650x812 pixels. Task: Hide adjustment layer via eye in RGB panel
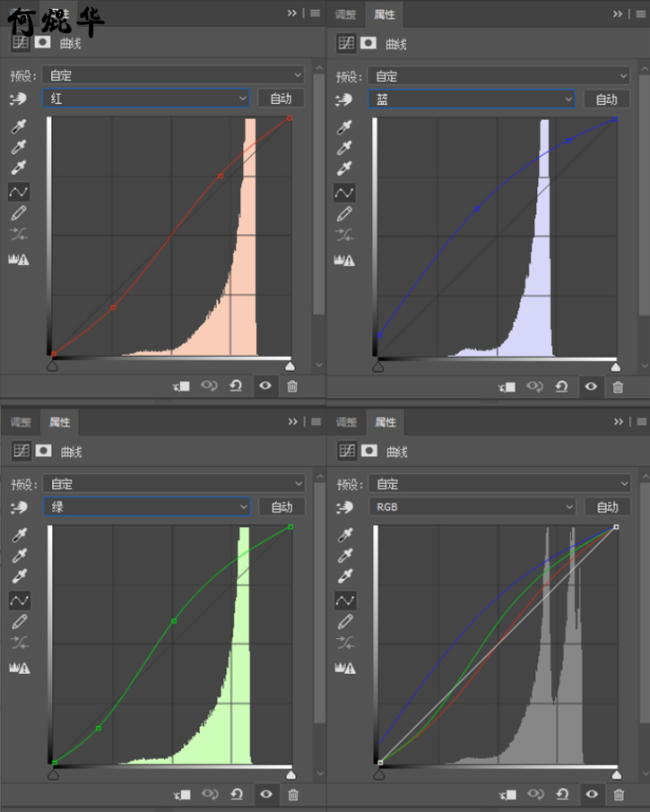pyautogui.click(x=591, y=794)
